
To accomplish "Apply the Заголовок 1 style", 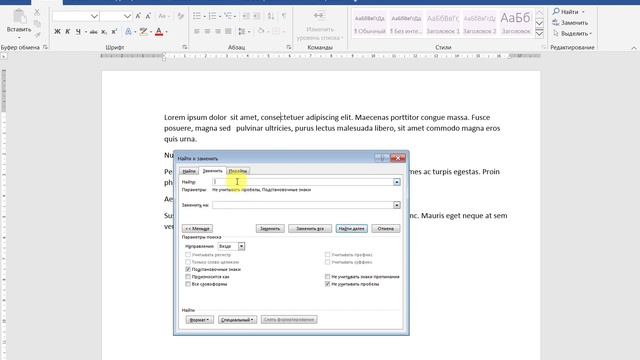I will pos(443,24).
